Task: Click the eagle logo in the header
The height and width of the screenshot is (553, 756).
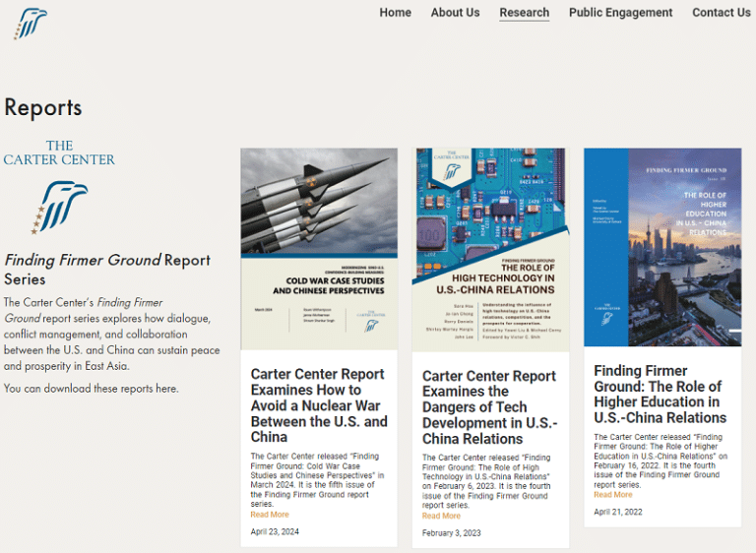Action: pos(31,24)
